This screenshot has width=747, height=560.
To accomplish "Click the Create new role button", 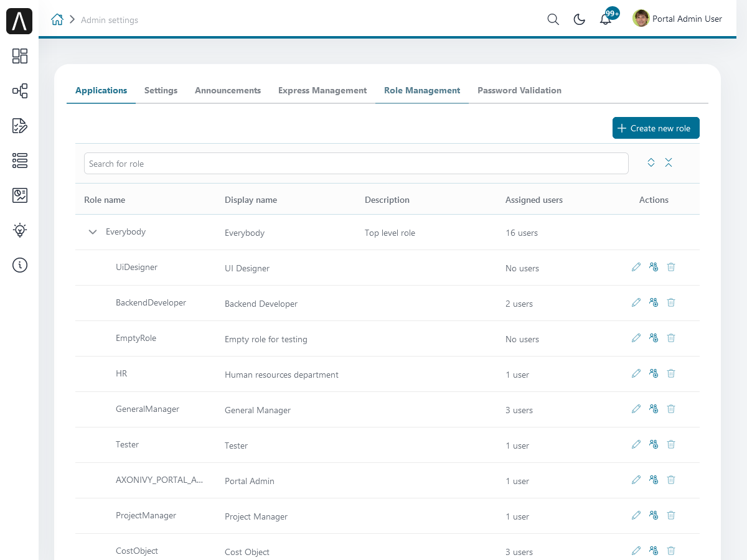I will [655, 128].
